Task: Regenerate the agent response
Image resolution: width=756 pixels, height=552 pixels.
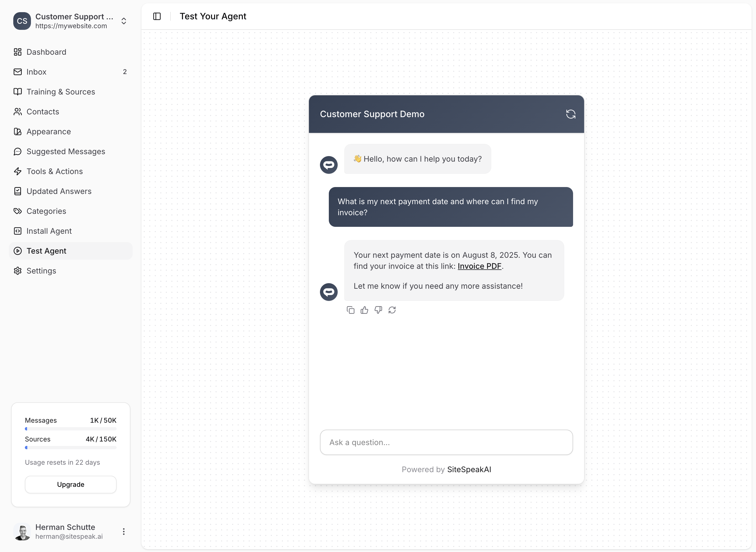Action: pyautogui.click(x=392, y=310)
